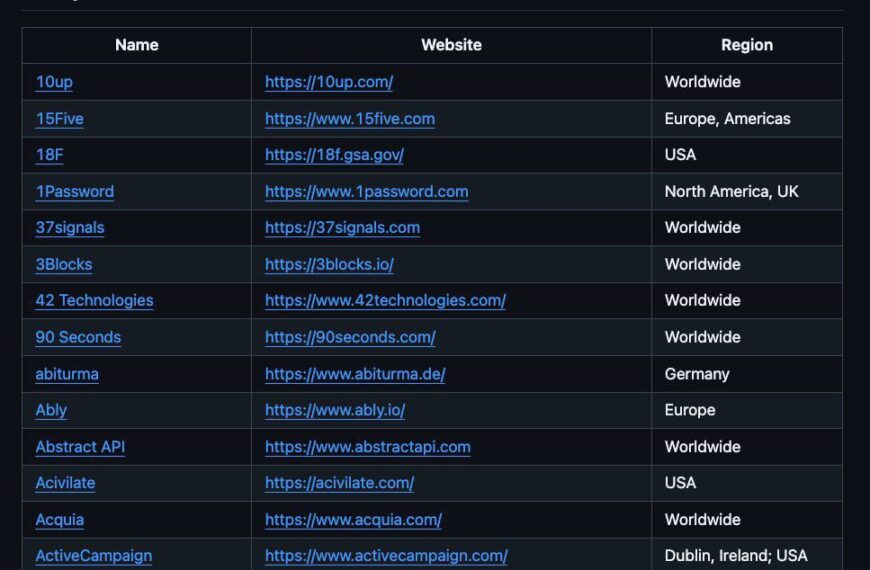This screenshot has width=870, height=570.
Task: Click the 90 Seconds name link
Action: [78, 337]
